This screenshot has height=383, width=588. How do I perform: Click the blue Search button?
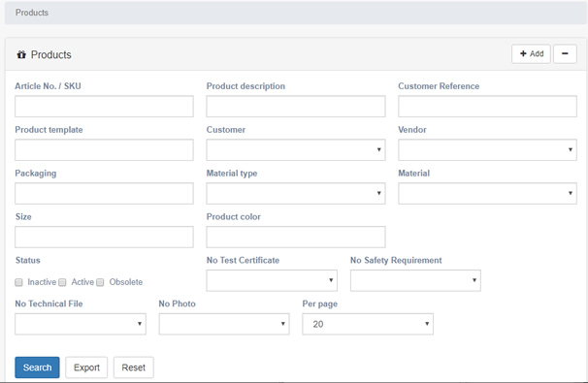[37, 367]
